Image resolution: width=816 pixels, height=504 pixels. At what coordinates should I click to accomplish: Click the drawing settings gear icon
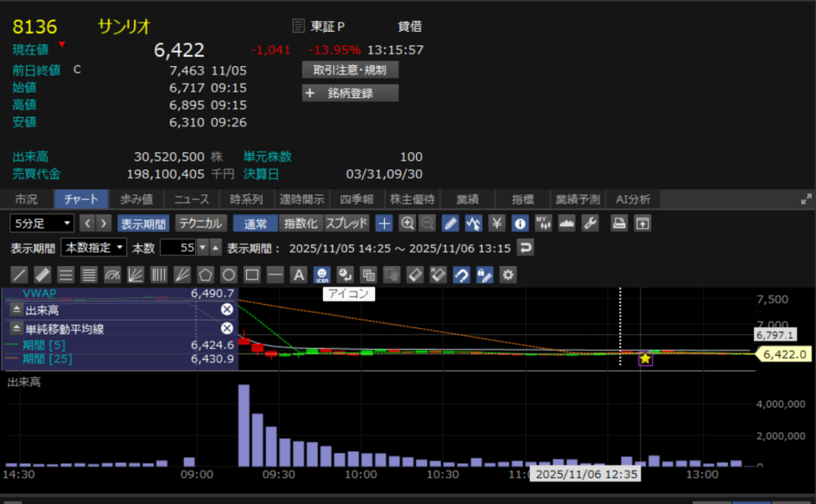[x=507, y=275]
